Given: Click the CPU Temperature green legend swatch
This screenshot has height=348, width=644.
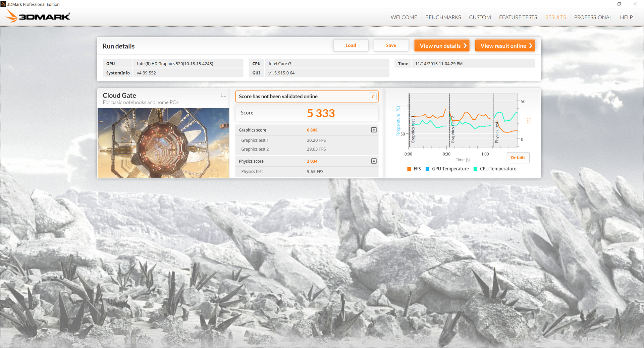Looking at the screenshot, I should coord(475,169).
